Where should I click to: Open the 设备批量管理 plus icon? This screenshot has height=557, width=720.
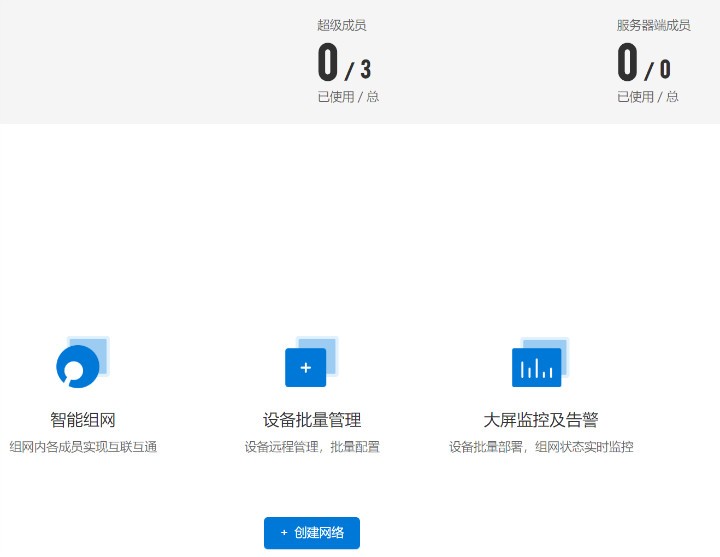click(312, 362)
